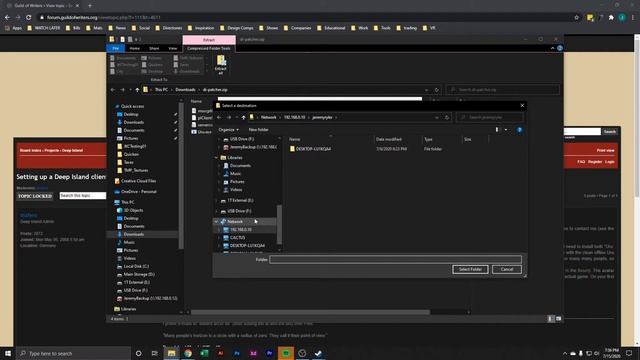Click Cancel button in destination dialog
640x360 pixels.
(507, 269)
